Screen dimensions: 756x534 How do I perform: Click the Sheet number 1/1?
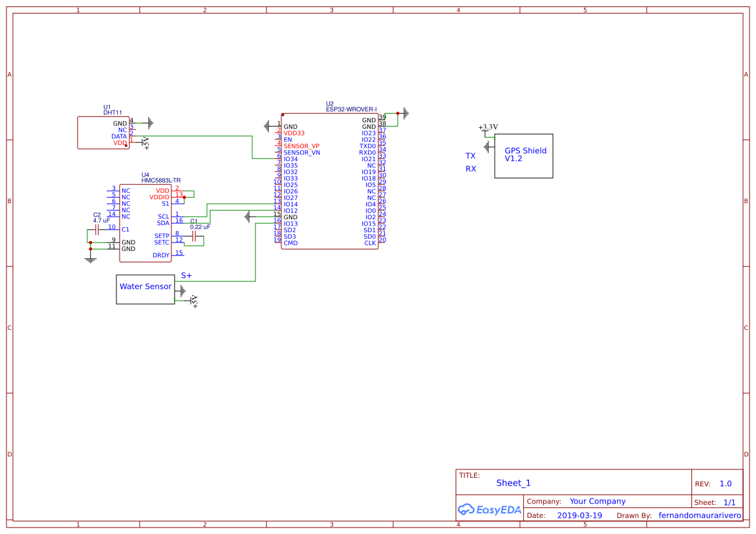(x=729, y=502)
